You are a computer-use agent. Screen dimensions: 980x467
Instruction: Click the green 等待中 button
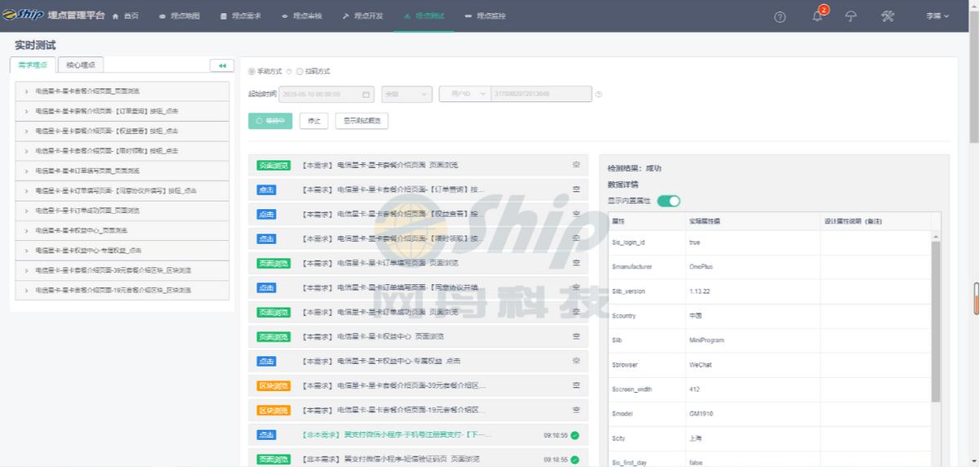270,121
